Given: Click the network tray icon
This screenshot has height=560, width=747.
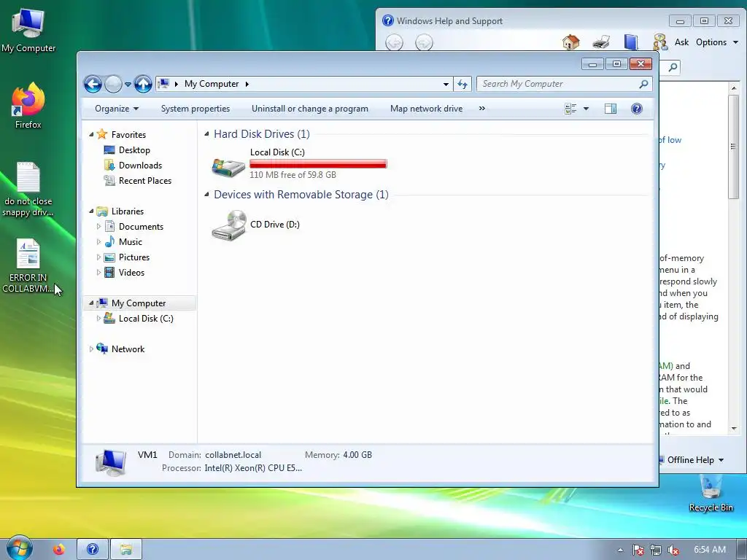Looking at the screenshot, I should (656, 550).
